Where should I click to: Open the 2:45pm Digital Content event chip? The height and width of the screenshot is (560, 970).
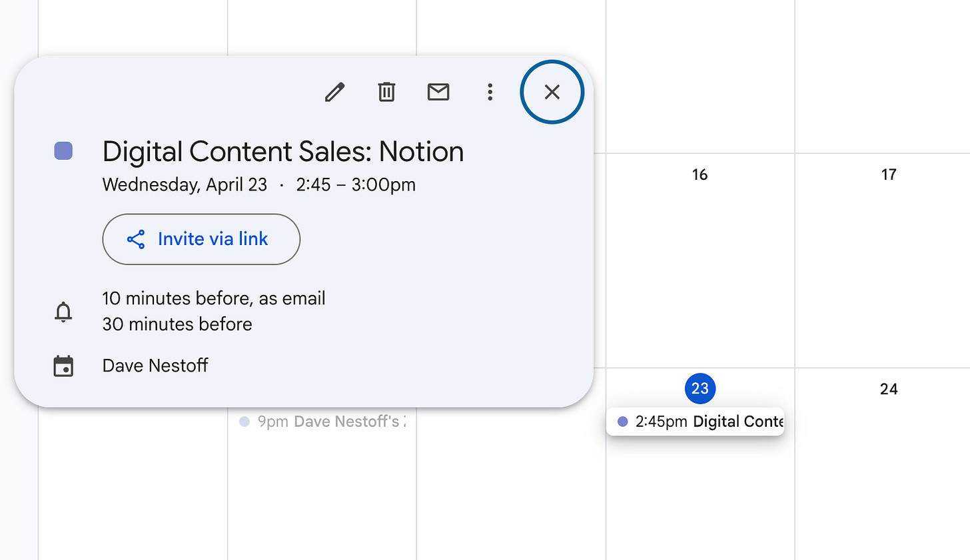pos(696,421)
